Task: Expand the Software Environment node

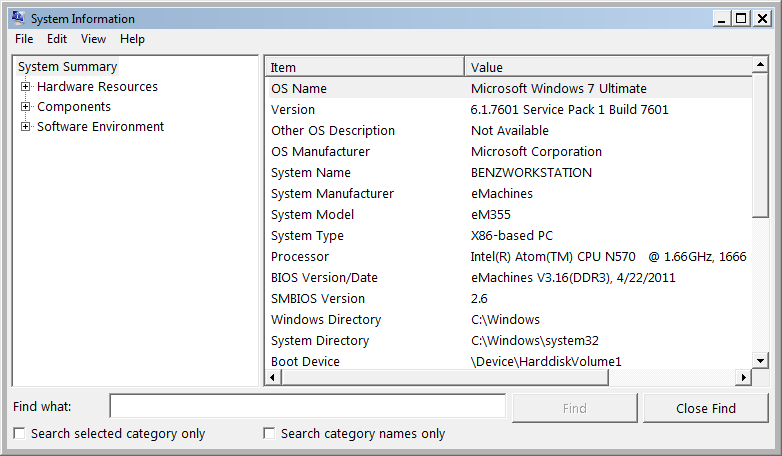Action: pyautogui.click(x=25, y=126)
